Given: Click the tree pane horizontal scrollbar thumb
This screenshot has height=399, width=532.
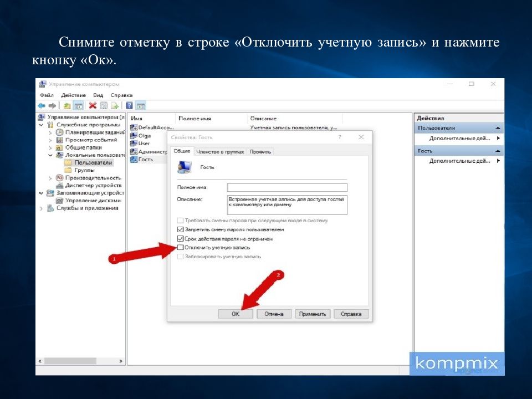Looking at the screenshot, I should click(x=70, y=361).
